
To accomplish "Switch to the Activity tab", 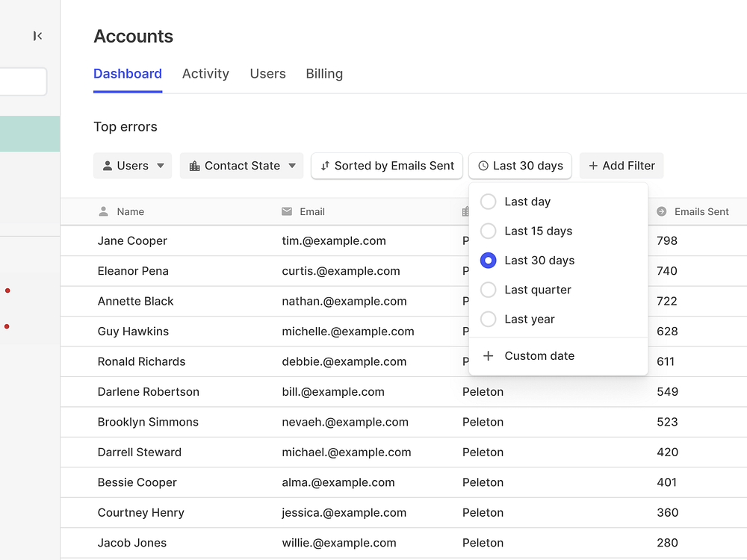I will tap(205, 74).
